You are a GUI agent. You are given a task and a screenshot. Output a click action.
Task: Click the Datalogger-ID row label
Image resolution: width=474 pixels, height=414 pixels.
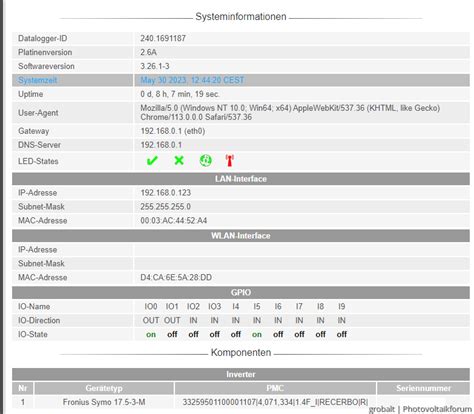pos(42,38)
